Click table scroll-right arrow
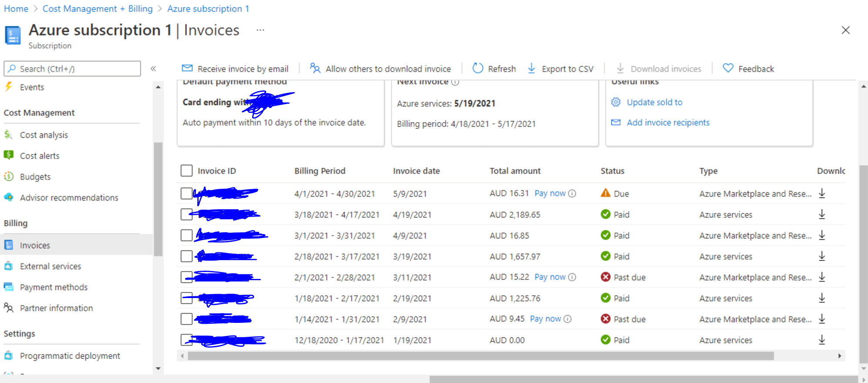 point(840,356)
